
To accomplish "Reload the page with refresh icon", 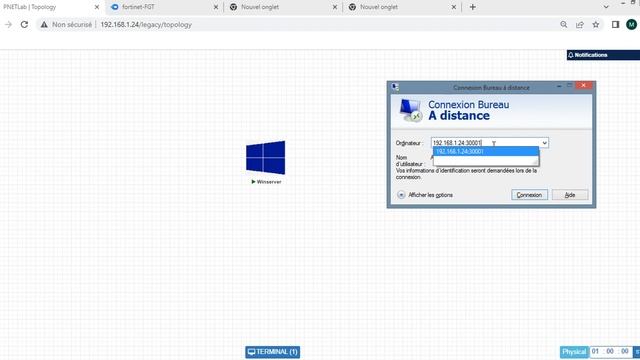I will [24, 24].
